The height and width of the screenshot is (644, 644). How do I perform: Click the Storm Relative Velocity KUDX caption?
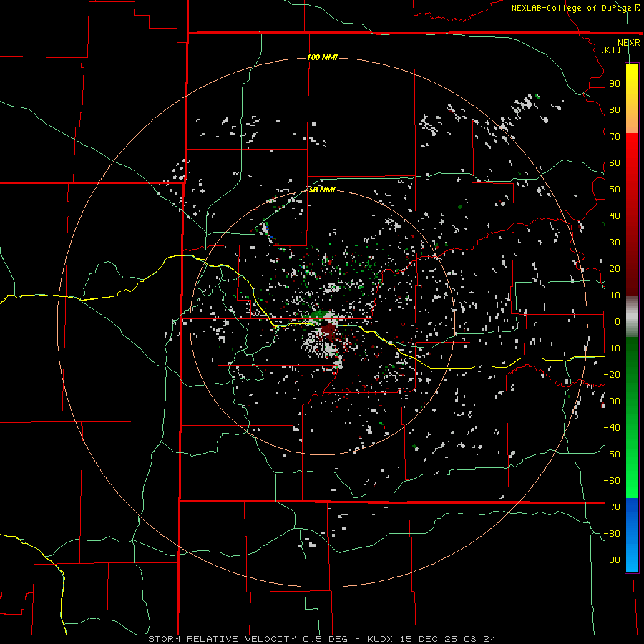pos(321,639)
